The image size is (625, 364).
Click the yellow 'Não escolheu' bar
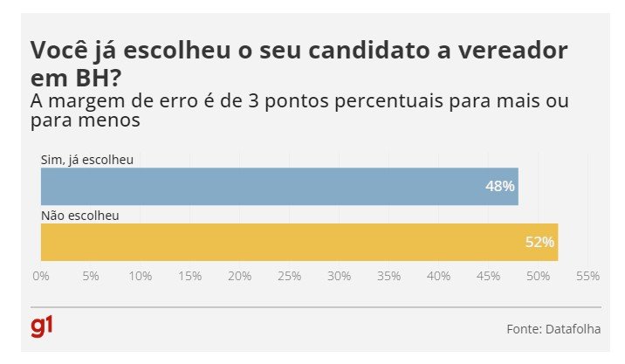297,242
